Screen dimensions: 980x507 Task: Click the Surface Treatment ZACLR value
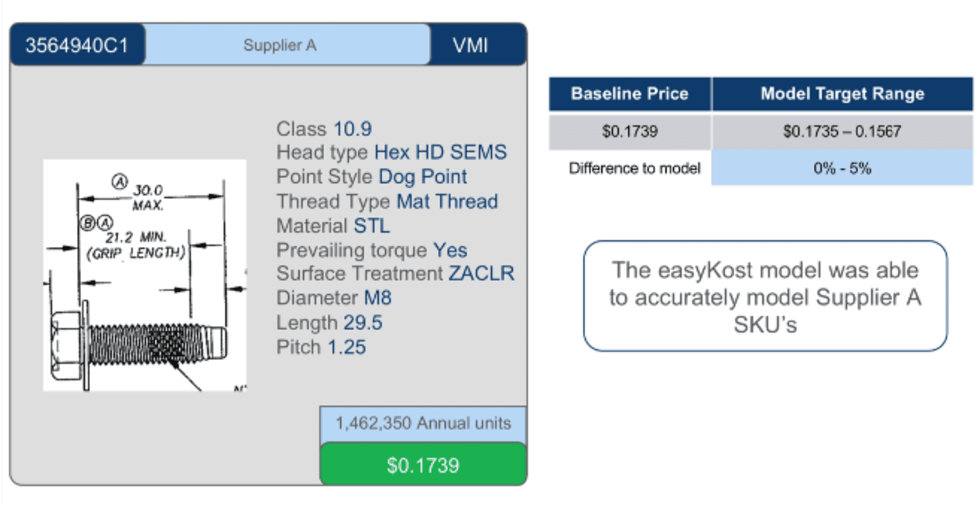481,273
